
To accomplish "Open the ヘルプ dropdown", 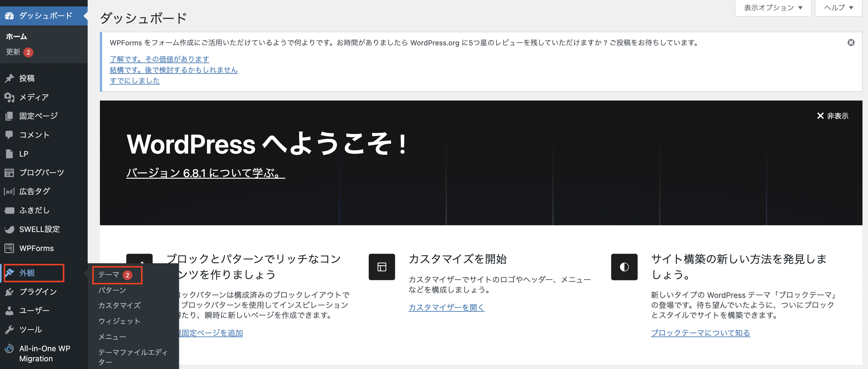I will [x=838, y=8].
